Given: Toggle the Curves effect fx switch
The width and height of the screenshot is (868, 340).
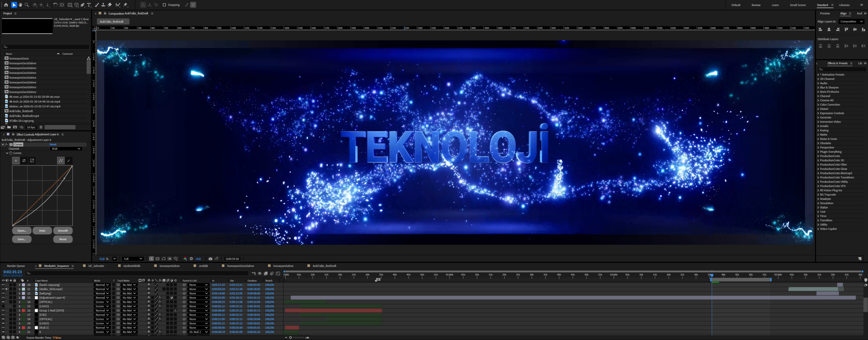Looking at the screenshot, I should [x=6, y=144].
